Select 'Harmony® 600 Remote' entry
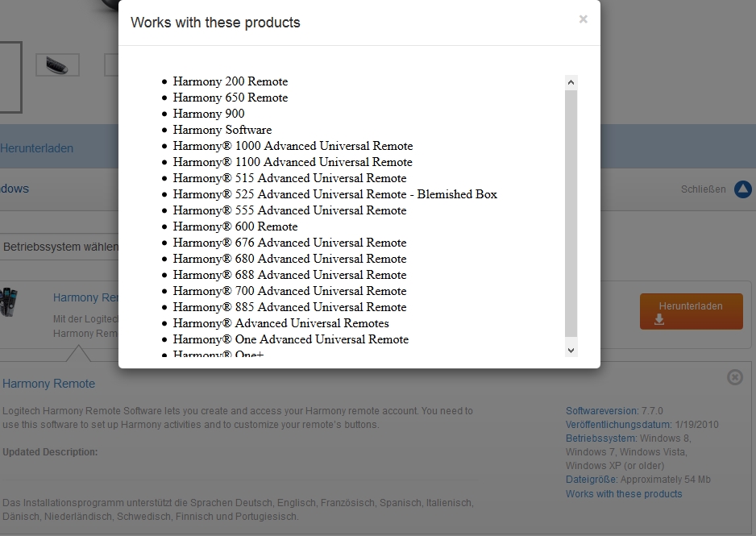This screenshot has width=756, height=536. [235, 226]
